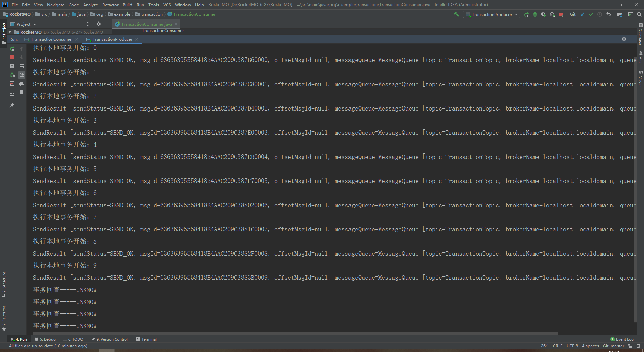Dump threads using the camera icon

pos(12,66)
